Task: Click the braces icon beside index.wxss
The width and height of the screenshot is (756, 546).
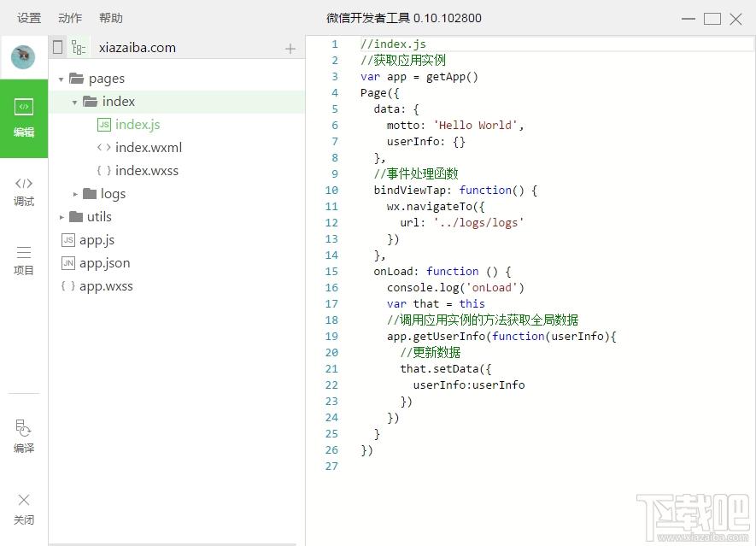Action: click(x=103, y=170)
